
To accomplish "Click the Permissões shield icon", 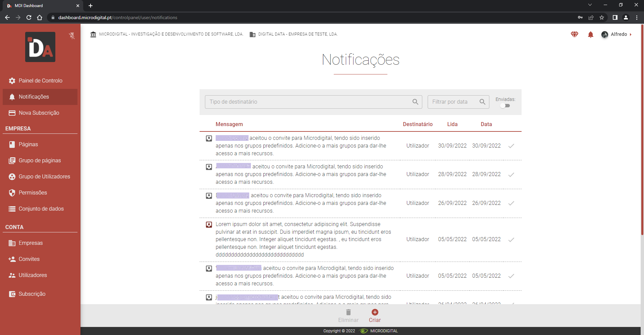I will [12, 192].
